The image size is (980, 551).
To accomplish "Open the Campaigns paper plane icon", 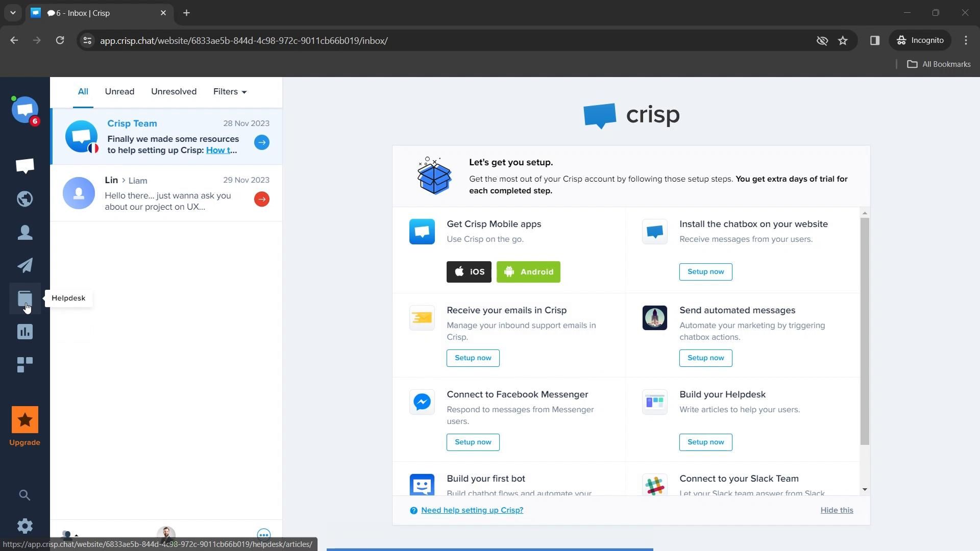I will pyautogui.click(x=25, y=265).
